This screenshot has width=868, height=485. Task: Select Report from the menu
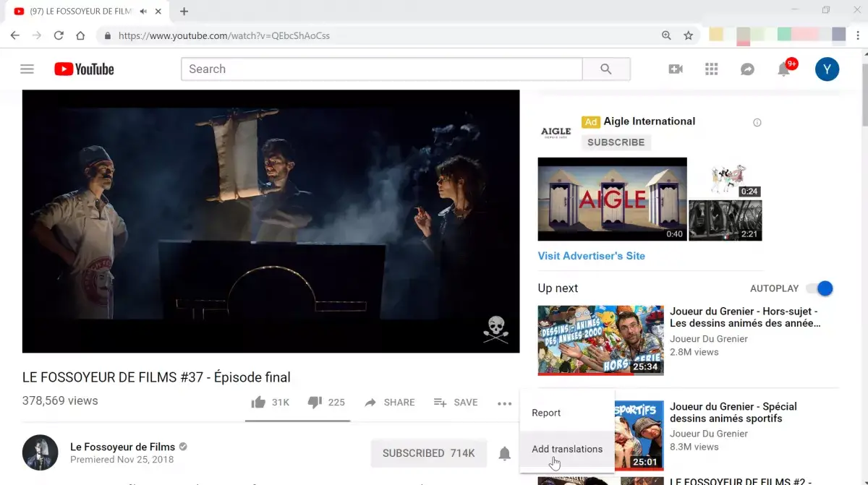(567, 413)
